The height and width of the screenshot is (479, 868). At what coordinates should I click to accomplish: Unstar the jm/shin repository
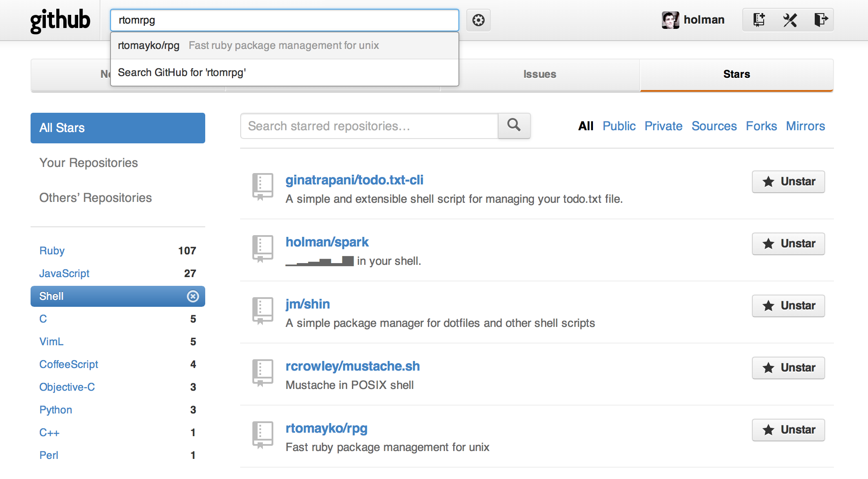788,306
